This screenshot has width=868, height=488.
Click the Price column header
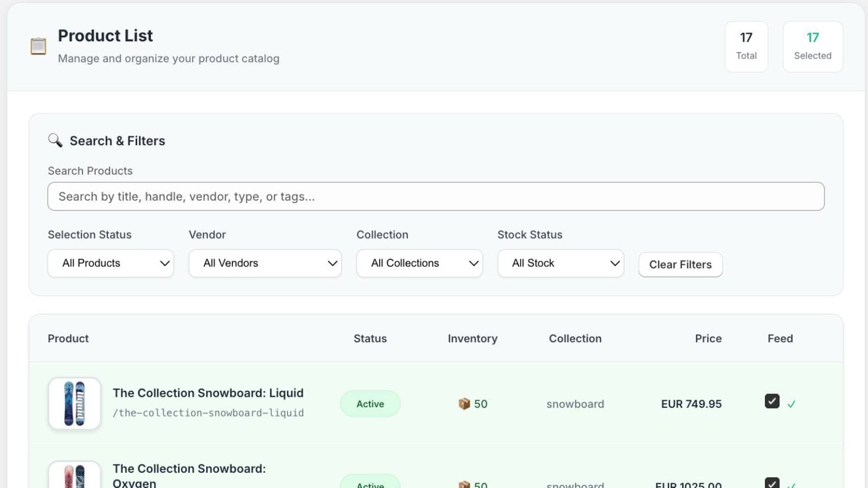point(708,338)
